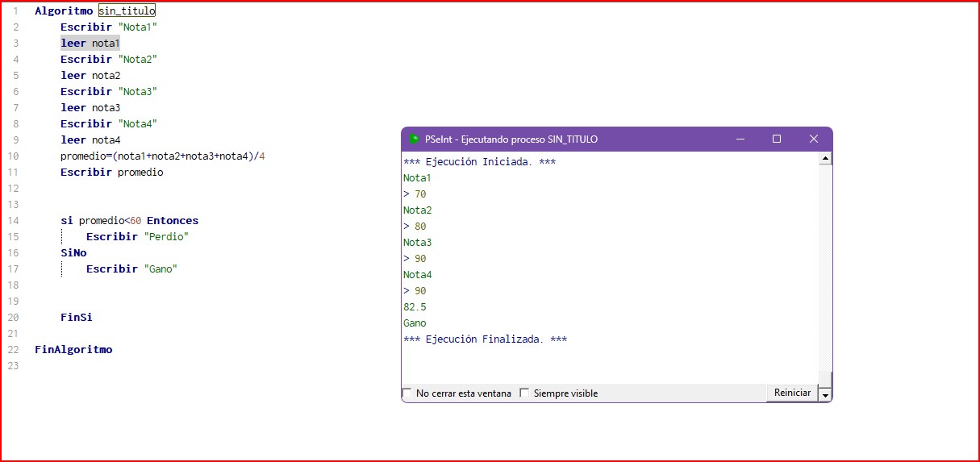Image resolution: width=980 pixels, height=462 pixels.
Task: Click the algorithm name sin_titulo in the editor
Action: pos(127,11)
